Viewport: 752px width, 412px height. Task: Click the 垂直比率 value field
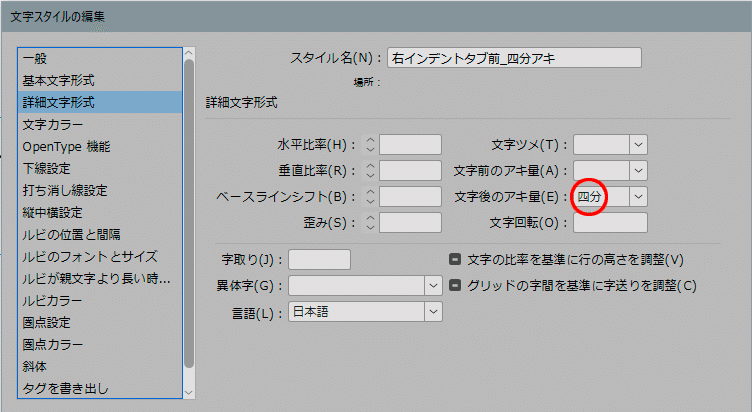point(410,171)
